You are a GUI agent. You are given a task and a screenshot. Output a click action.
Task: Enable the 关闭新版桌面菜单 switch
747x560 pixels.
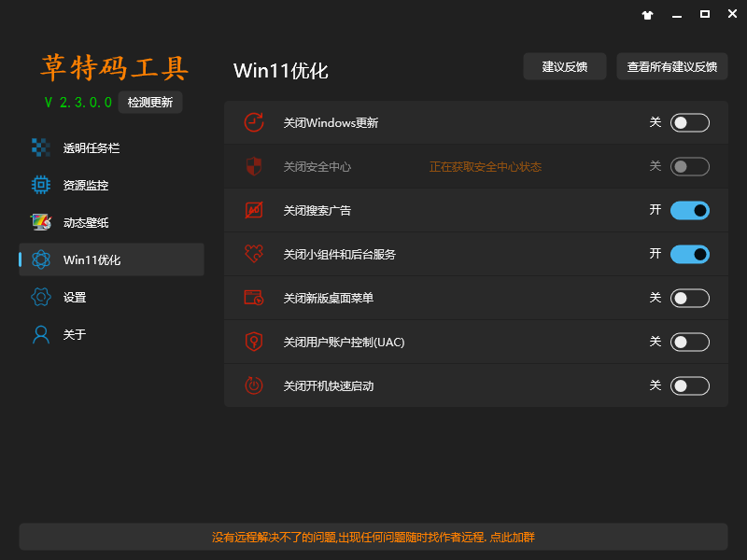(x=690, y=298)
